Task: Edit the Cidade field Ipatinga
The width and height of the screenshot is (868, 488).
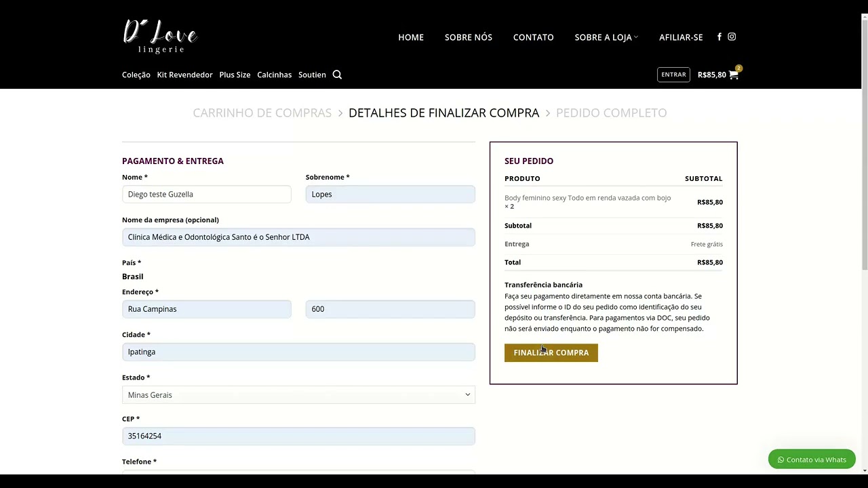Action: point(298,351)
